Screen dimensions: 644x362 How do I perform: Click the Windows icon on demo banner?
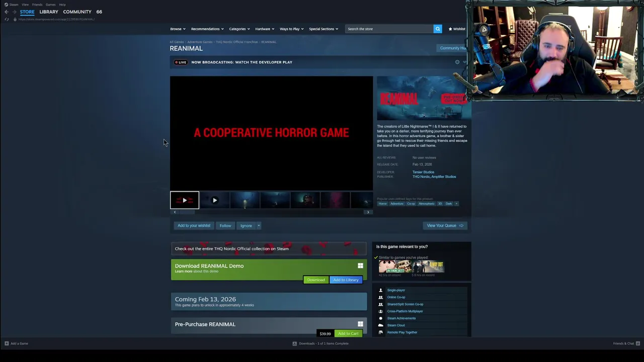pyautogui.click(x=360, y=266)
